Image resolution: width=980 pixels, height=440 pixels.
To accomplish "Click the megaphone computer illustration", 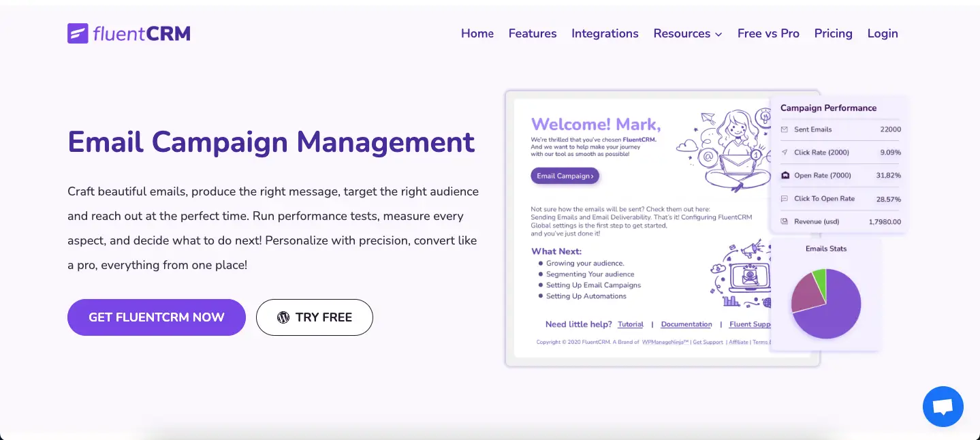I will coord(740,273).
